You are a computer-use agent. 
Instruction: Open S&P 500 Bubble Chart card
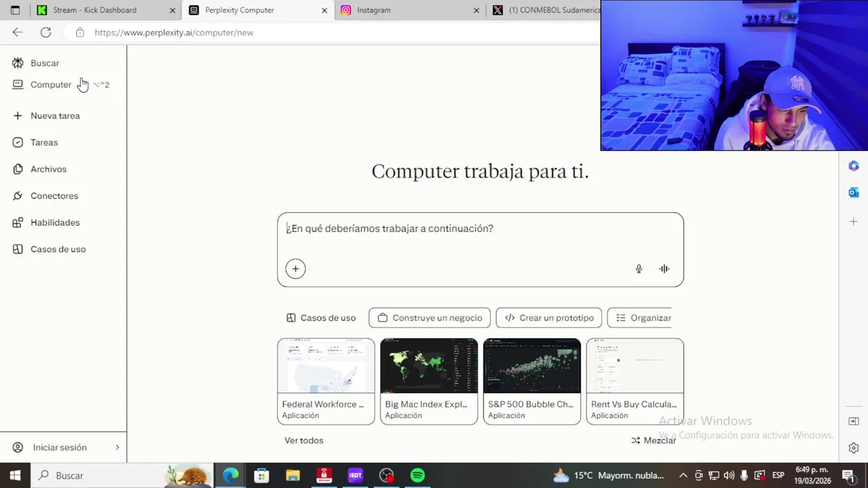pos(532,382)
